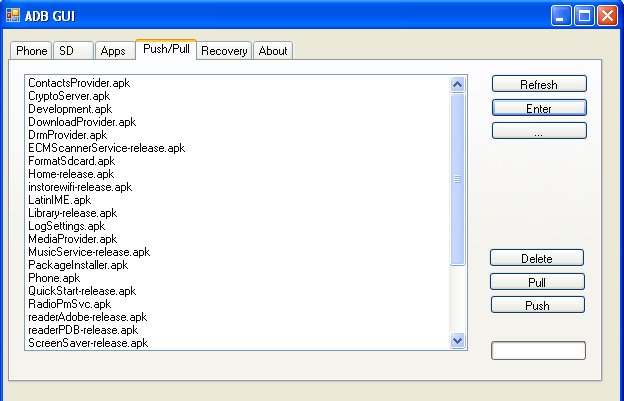624x401 pixels.
Task: Click the Delete button
Action: 537,258
